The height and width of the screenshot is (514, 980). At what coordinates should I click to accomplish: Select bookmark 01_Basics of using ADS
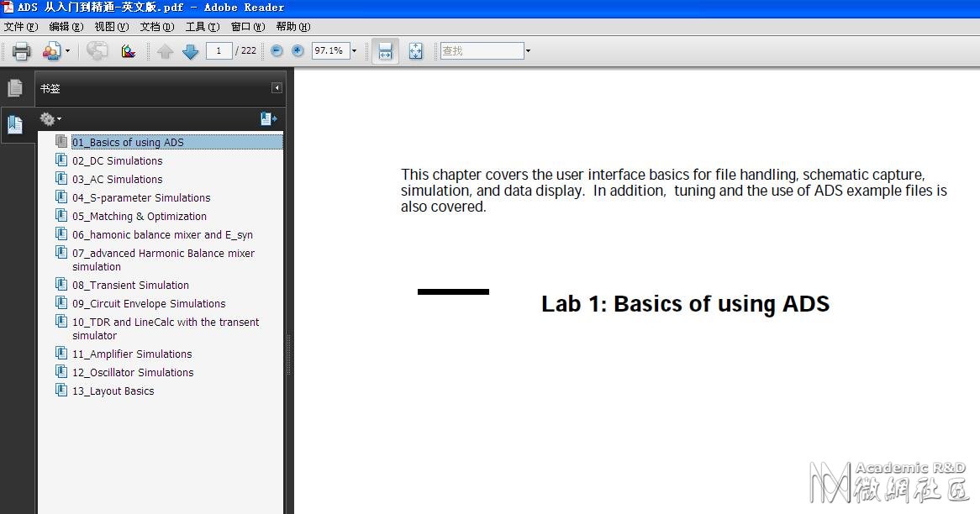point(128,143)
